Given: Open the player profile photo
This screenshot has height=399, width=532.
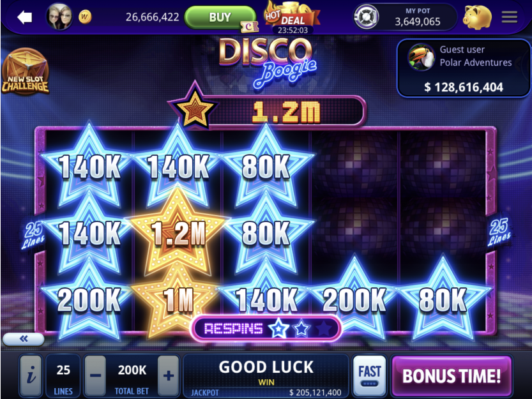Looking at the screenshot, I should pyautogui.click(x=59, y=17).
